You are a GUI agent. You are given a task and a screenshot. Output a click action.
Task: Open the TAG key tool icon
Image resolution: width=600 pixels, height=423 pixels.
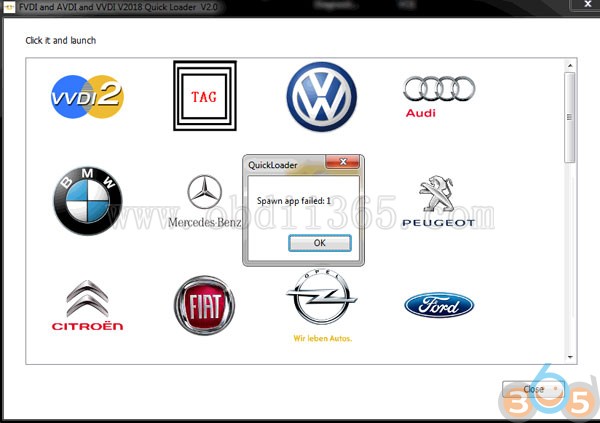(205, 96)
